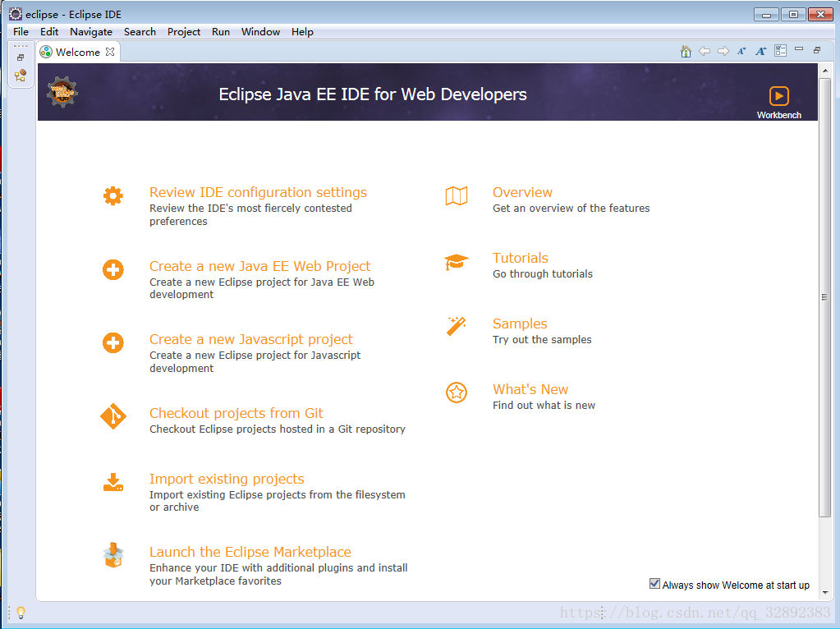Select the Welcome tab
This screenshot has width=840, height=629.
coord(78,52)
